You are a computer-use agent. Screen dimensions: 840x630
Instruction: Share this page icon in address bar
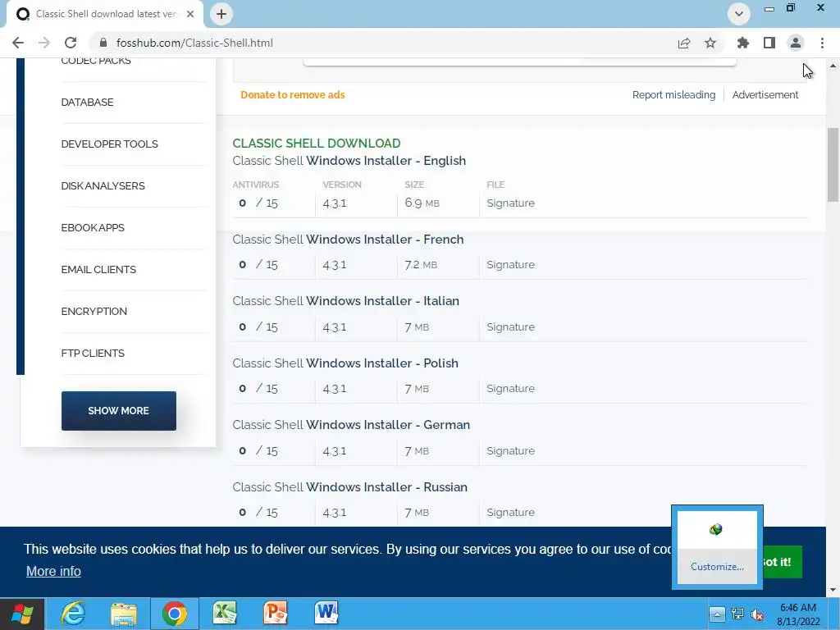coord(684,43)
